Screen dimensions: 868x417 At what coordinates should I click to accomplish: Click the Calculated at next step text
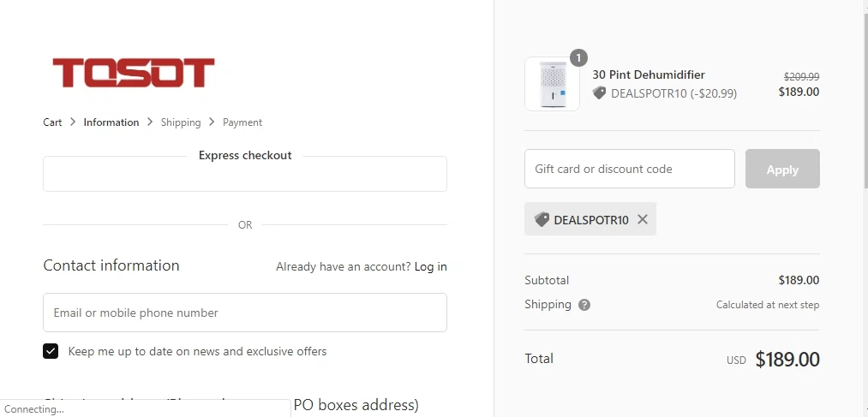pyautogui.click(x=767, y=305)
